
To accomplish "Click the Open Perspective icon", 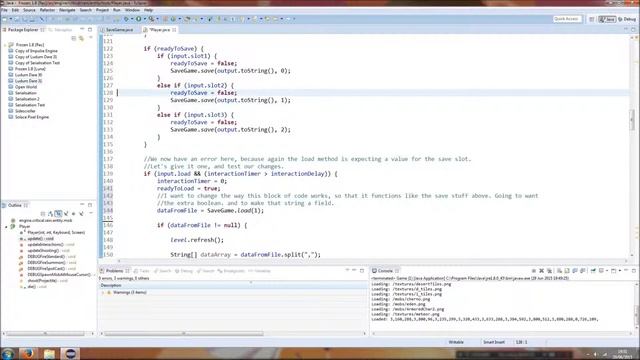I will click(x=592, y=19).
